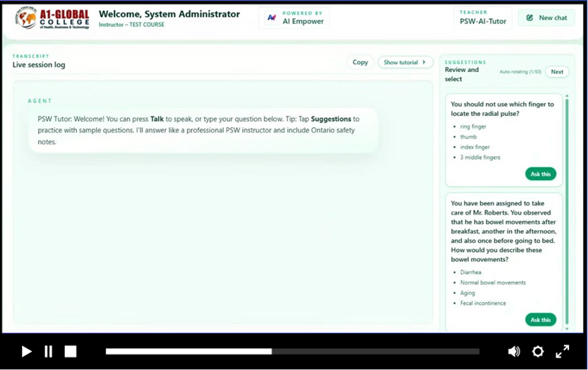Image resolution: width=588 pixels, height=370 pixels.
Task: Click 'Welcome, System Administrator' heading
Action: pyautogui.click(x=169, y=14)
